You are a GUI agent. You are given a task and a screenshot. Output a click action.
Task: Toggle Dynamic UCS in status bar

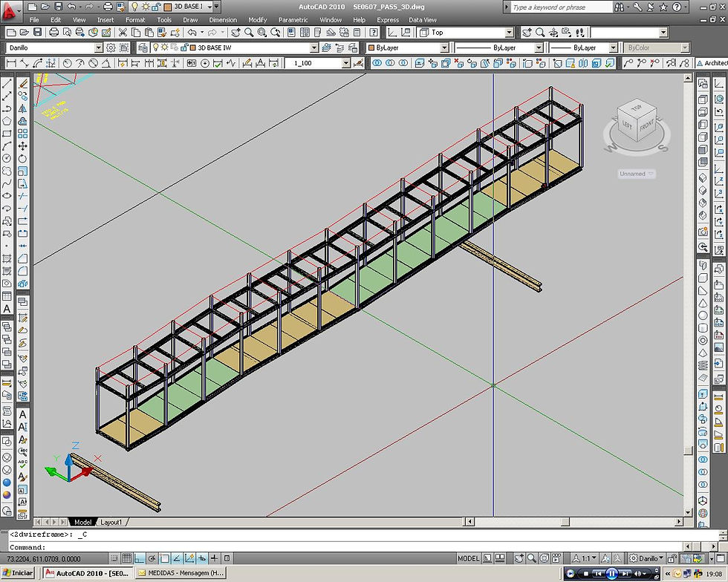(189, 558)
